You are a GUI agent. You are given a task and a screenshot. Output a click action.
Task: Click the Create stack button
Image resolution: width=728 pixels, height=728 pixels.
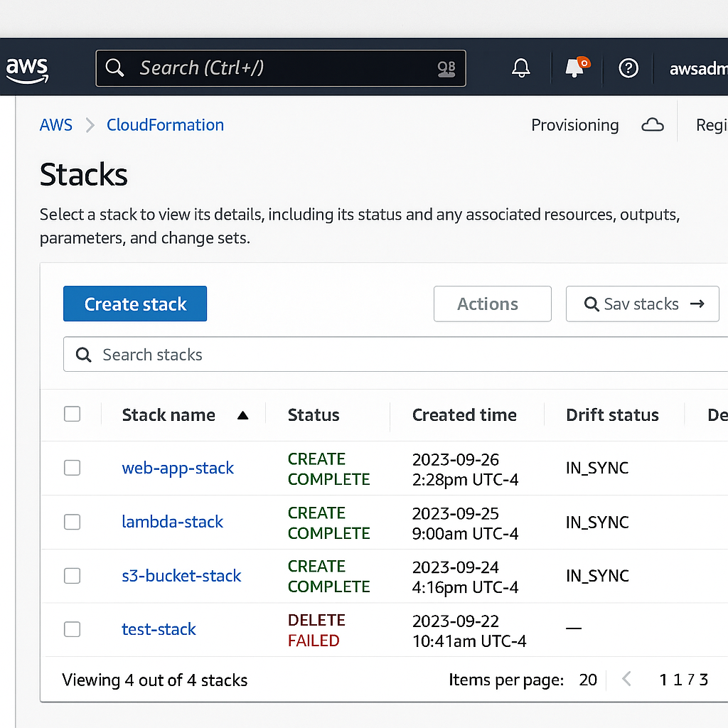[135, 304]
